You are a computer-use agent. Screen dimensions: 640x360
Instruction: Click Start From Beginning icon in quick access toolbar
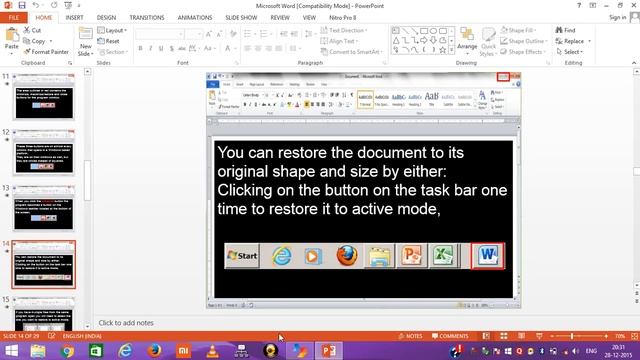(x=68, y=6)
